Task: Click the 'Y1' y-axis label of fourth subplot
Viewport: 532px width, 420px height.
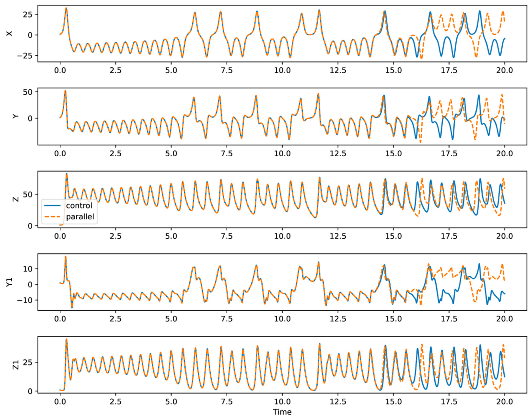Action: 9,282
